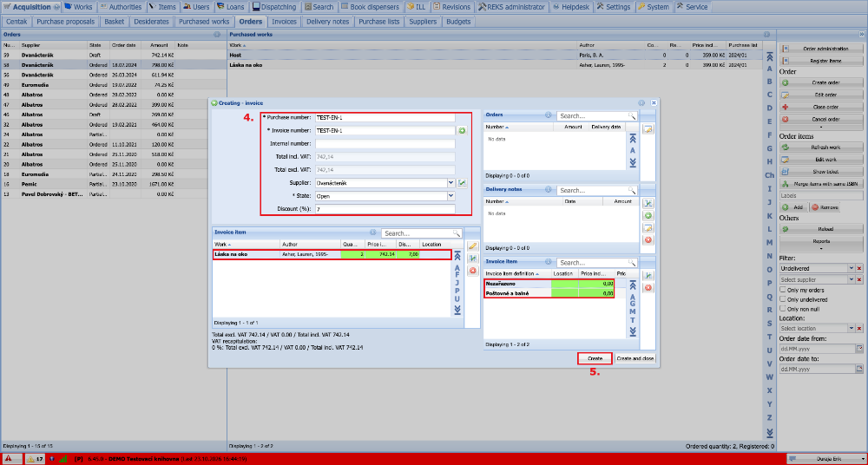Open Book dispensers module tab
868x465 pixels.
click(370, 7)
